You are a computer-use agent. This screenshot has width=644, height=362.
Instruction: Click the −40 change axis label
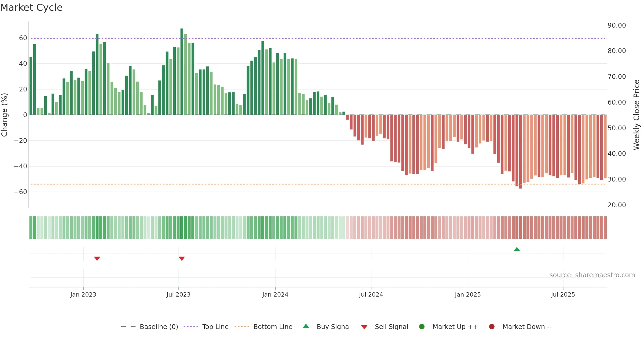(x=21, y=166)
